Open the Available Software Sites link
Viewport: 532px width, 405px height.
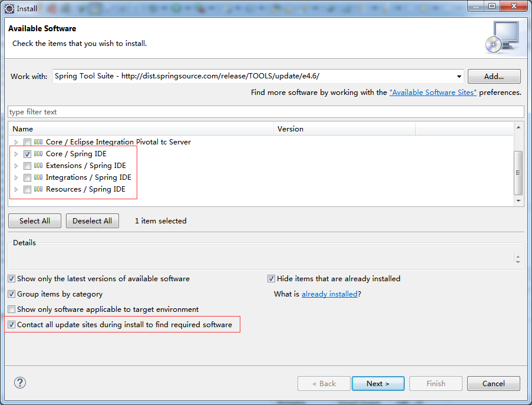tap(433, 93)
